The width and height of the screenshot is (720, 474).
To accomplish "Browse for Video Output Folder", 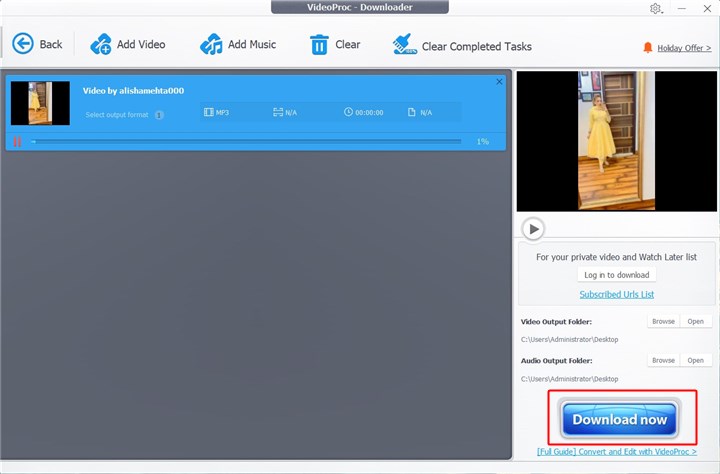I will (663, 322).
